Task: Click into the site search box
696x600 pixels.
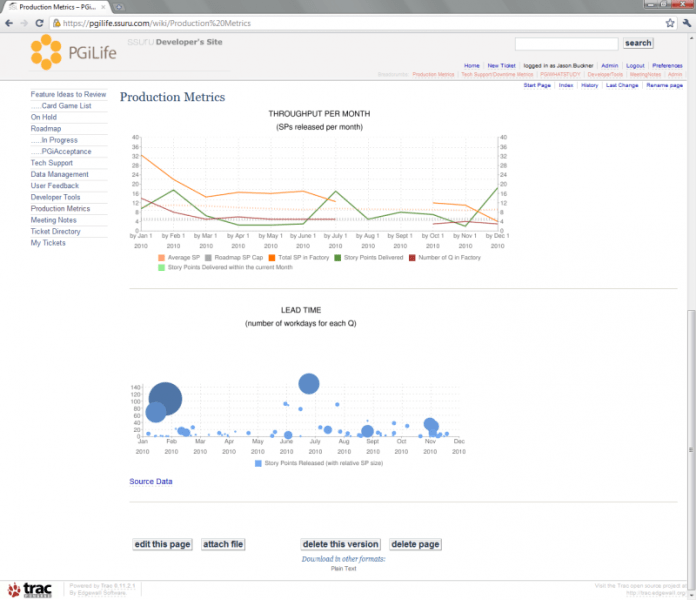Action: 566,43
